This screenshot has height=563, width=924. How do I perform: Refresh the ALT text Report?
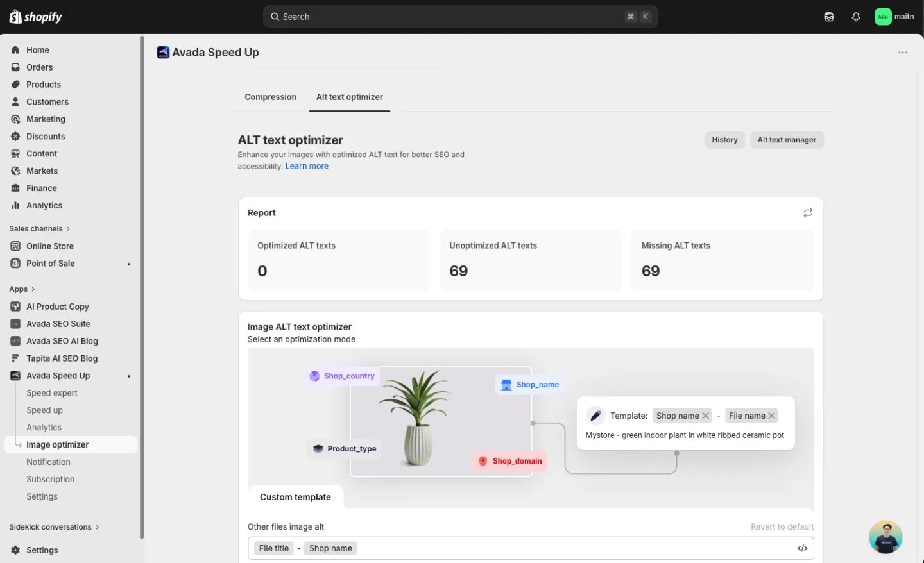coord(808,213)
